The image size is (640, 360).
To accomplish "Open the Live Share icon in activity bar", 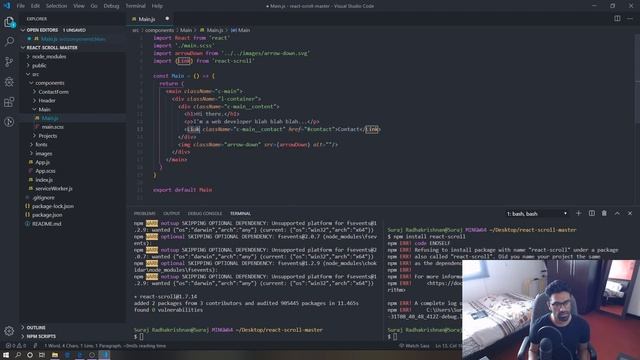I will tap(9, 122).
